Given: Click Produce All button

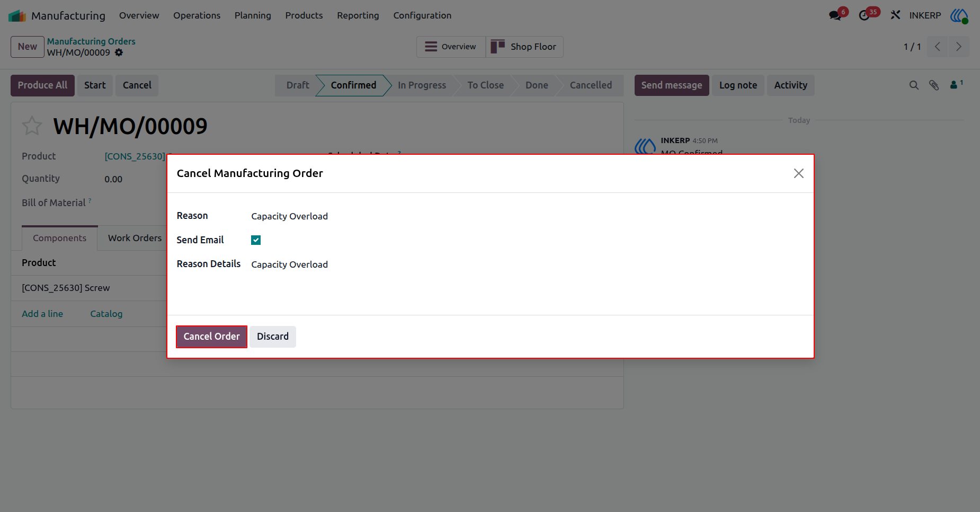Looking at the screenshot, I should click(42, 85).
